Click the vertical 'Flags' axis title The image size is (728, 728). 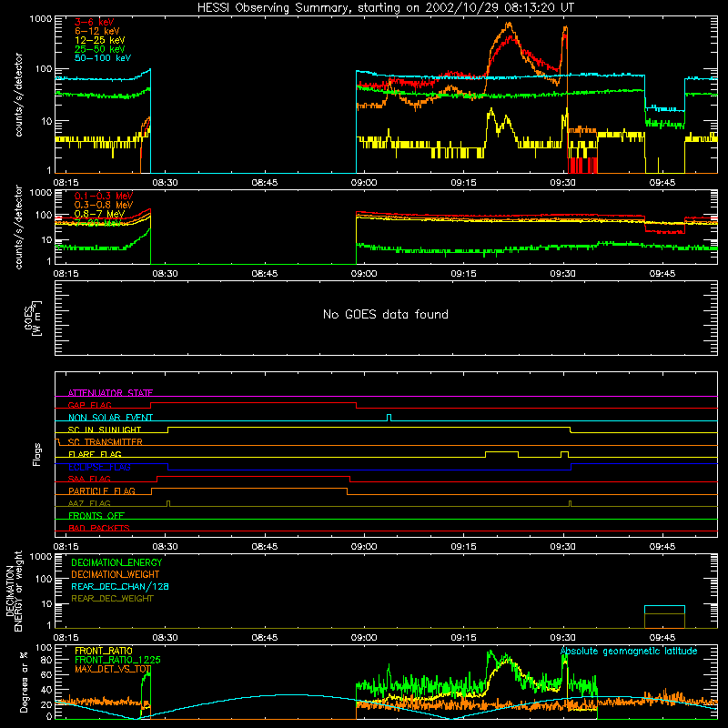pyautogui.click(x=37, y=454)
